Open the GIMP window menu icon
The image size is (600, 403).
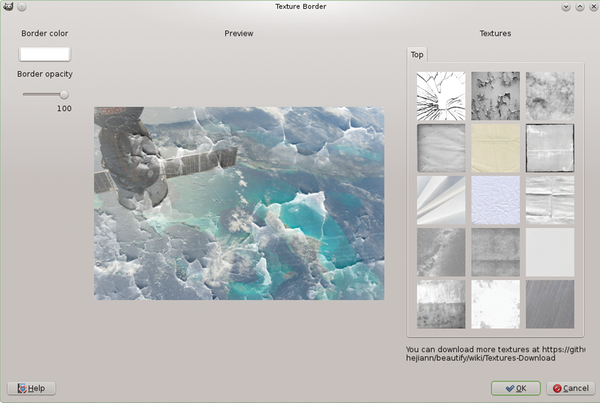point(8,7)
